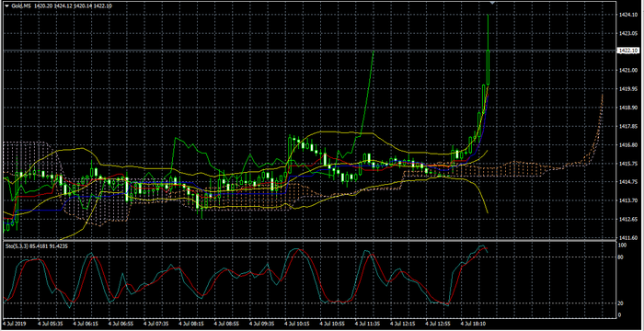The width and height of the screenshot is (644, 331).
Task: Click the 20 level on stochastic scale
Action: pos(622,303)
